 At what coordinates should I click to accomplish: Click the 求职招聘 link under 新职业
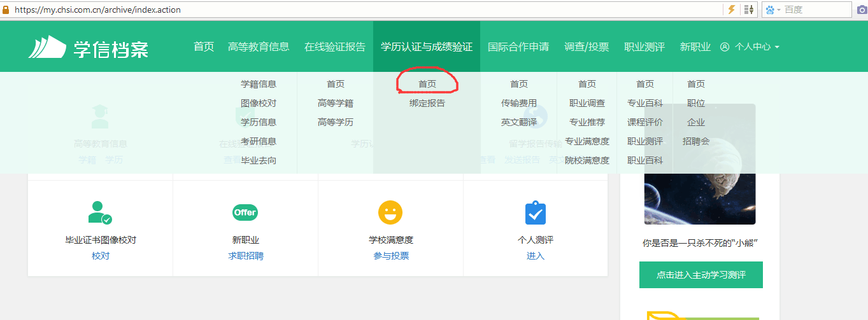click(245, 256)
